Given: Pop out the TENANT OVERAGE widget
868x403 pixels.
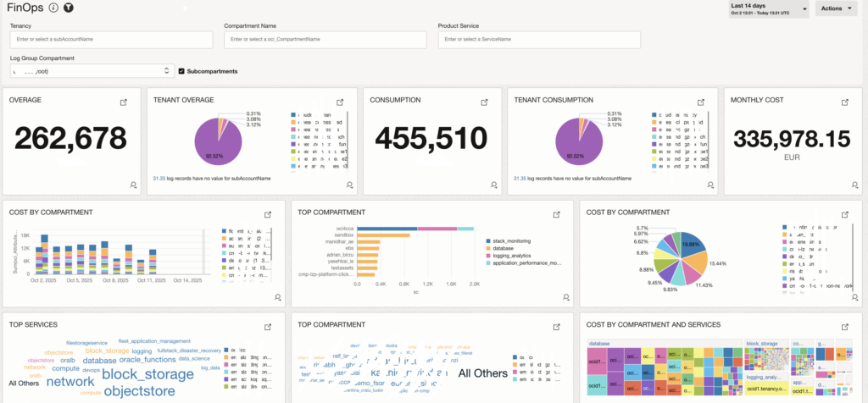Looking at the screenshot, I should pyautogui.click(x=340, y=102).
